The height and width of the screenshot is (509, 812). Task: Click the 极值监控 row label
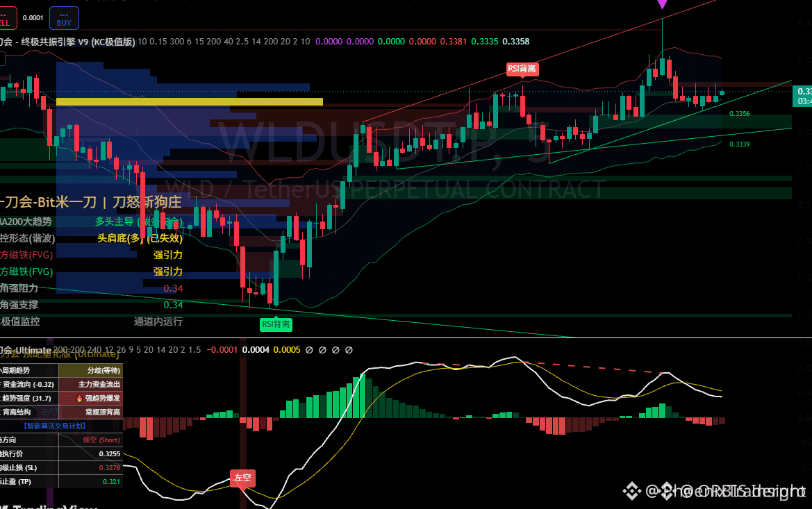[19, 322]
